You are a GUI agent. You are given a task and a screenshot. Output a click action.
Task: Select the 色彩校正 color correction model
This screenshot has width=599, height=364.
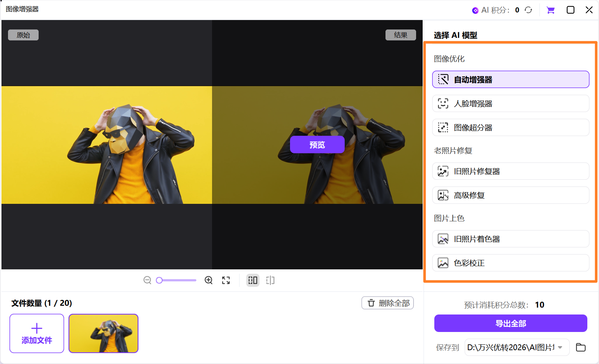510,263
